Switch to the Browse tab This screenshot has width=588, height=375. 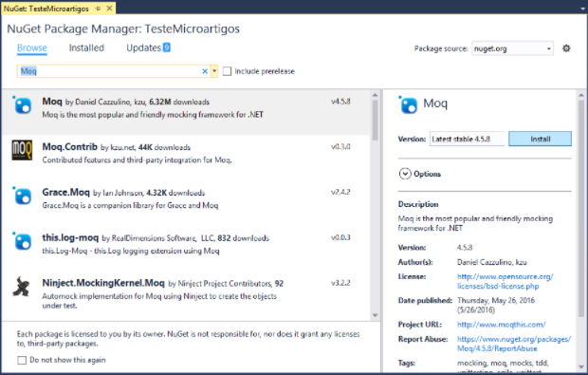pyautogui.click(x=32, y=48)
